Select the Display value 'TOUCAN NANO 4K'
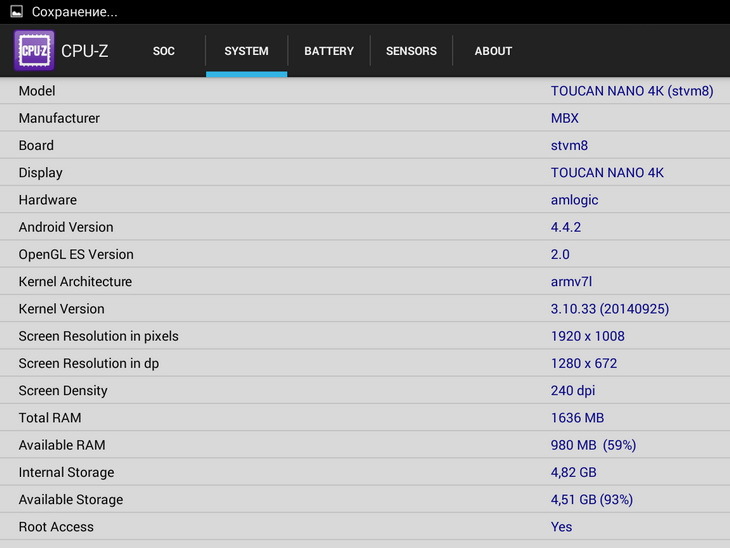 click(x=607, y=173)
